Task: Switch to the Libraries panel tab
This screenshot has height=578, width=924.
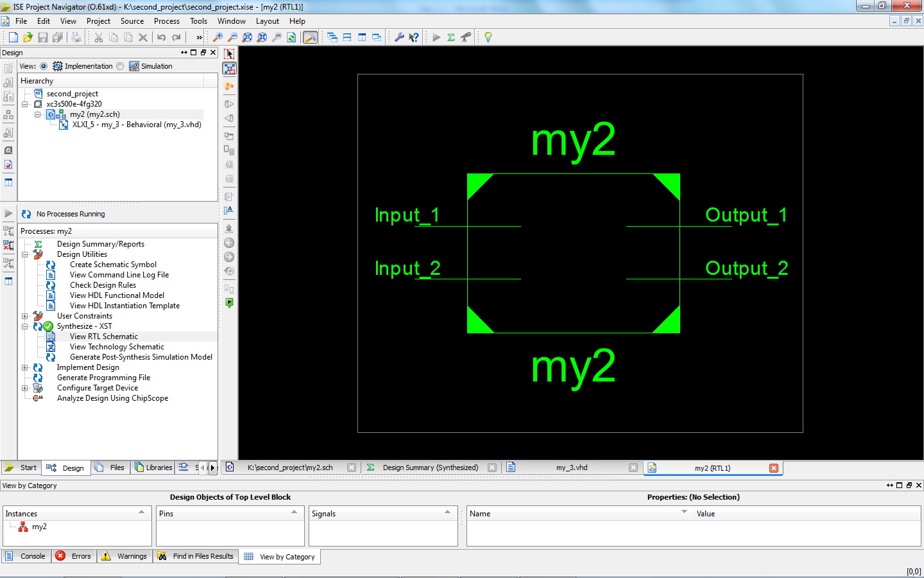Action: click(153, 468)
